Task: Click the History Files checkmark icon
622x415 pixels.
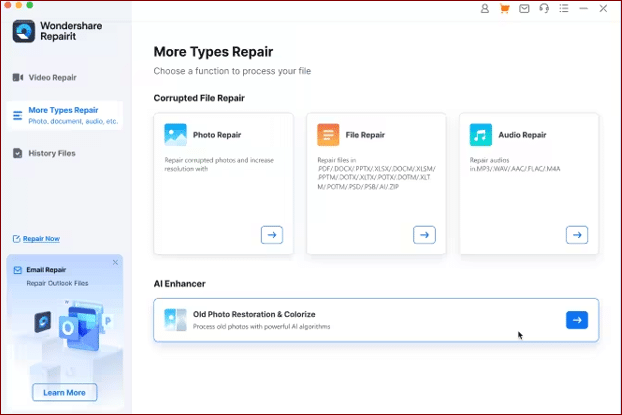Action: click(17, 153)
